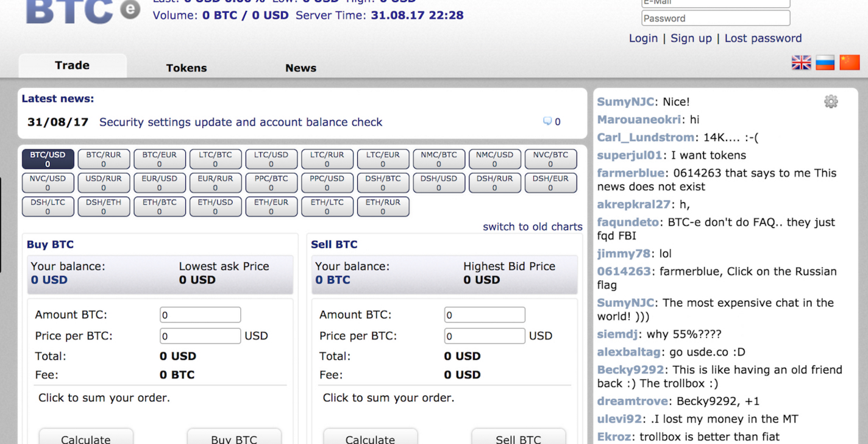Open chat user akrepkral27
Viewport: 868px width, 444px height.
[x=633, y=204]
